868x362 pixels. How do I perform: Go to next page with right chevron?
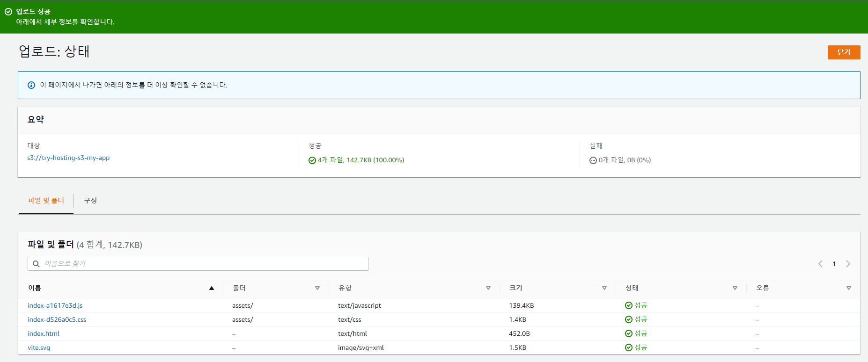(848, 264)
